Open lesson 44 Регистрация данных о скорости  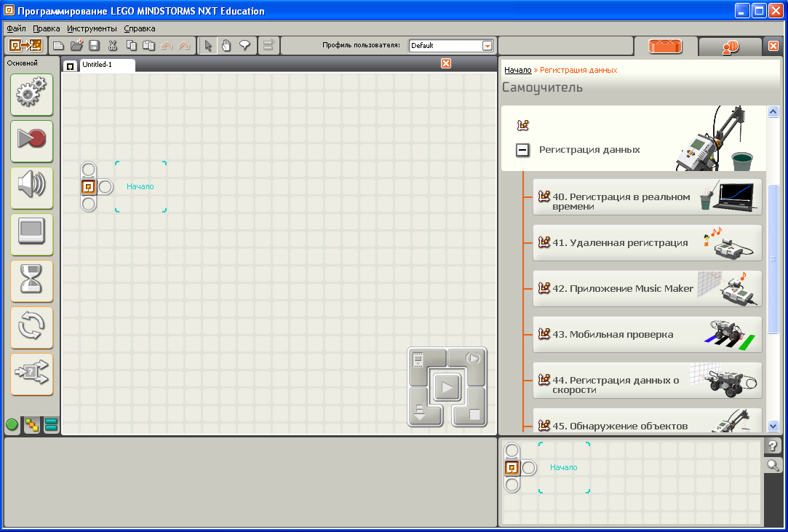pyautogui.click(x=648, y=381)
